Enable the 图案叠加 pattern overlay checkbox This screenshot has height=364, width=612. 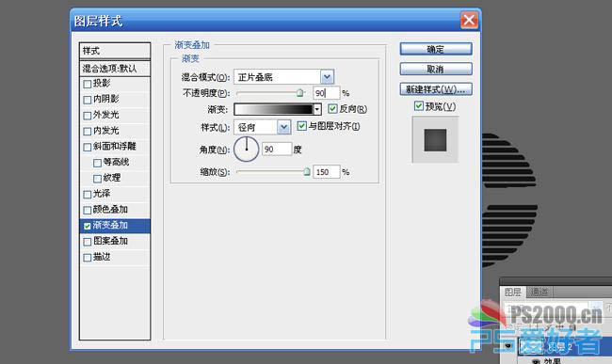88,242
